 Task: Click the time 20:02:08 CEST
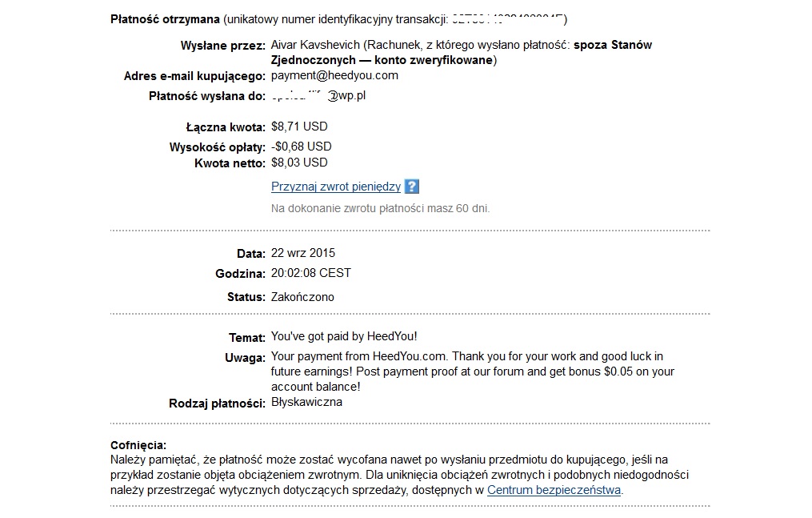[x=310, y=273]
